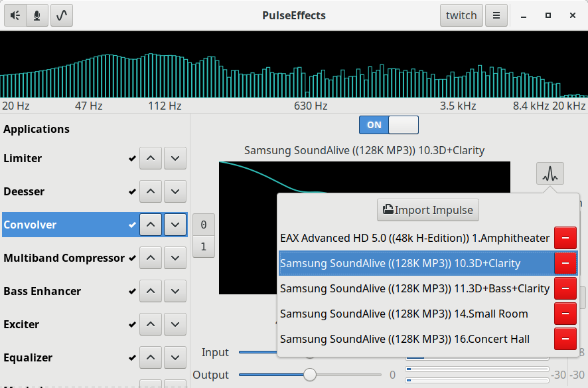Move Convolver up in effects order
The width and height of the screenshot is (588, 388).
[x=151, y=225]
